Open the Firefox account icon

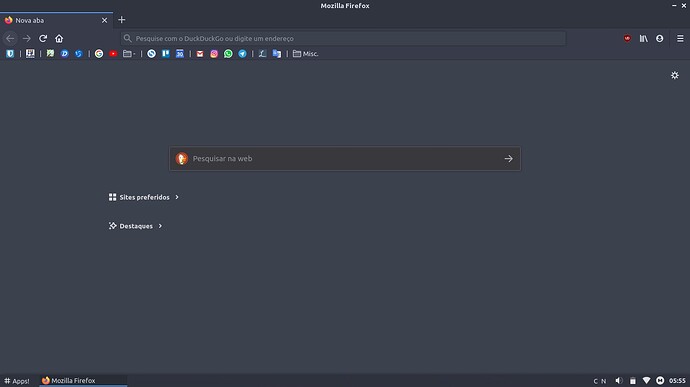(x=659, y=38)
